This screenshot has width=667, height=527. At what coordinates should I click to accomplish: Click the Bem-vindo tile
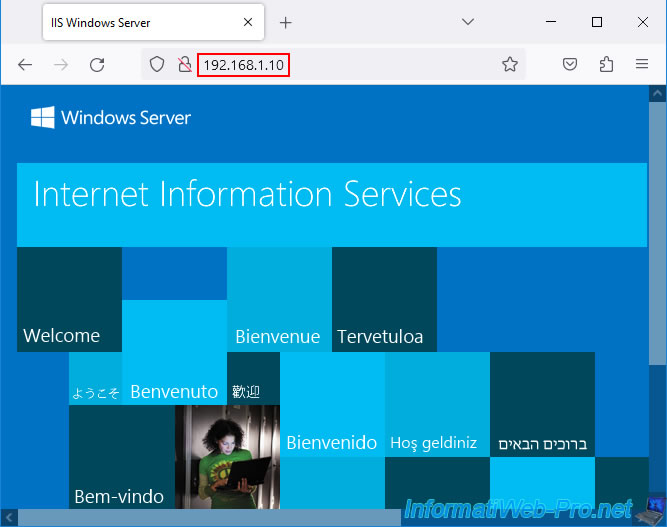[x=122, y=457]
